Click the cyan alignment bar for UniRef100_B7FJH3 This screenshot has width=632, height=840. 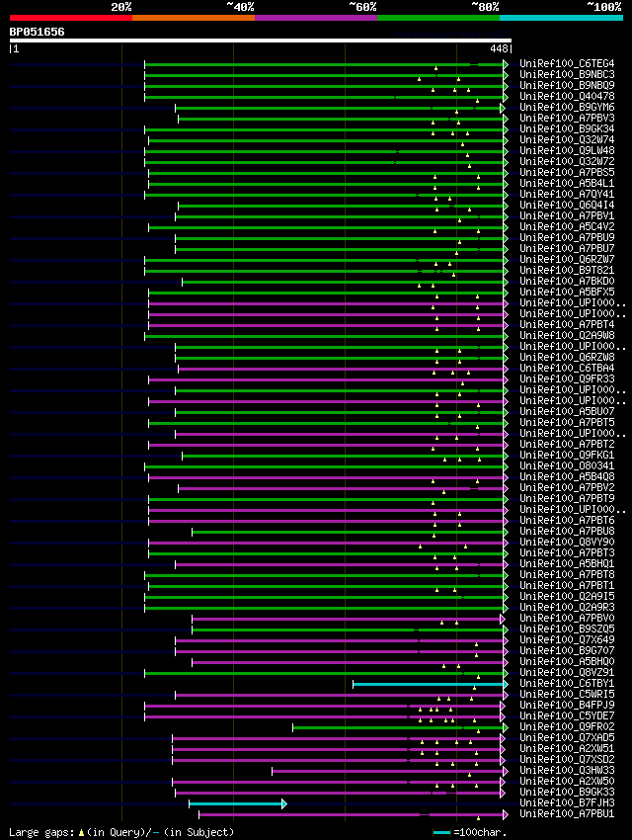(x=238, y=803)
